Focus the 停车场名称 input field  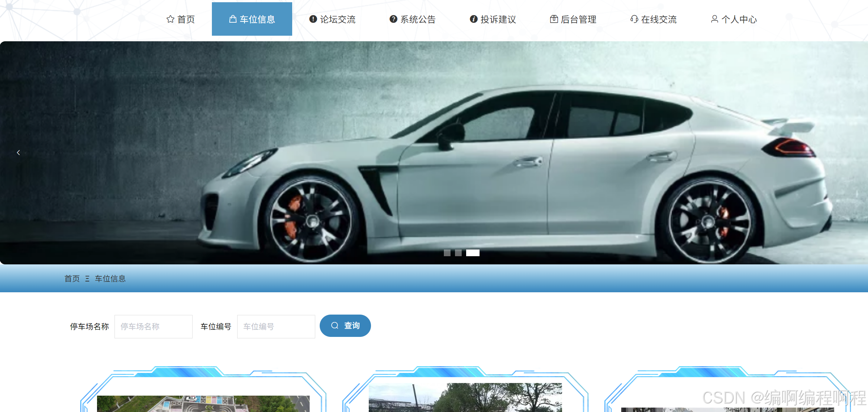tap(154, 326)
